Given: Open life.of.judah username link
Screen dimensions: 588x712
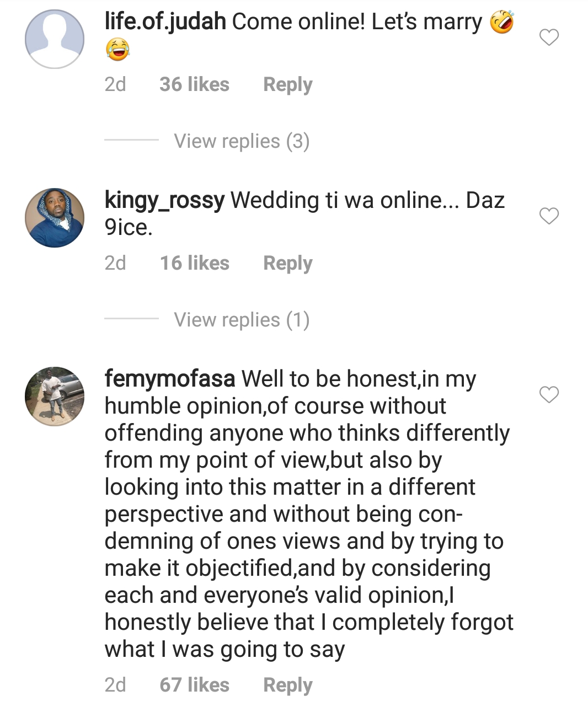Looking at the screenshot, I should tap(165, 22).
